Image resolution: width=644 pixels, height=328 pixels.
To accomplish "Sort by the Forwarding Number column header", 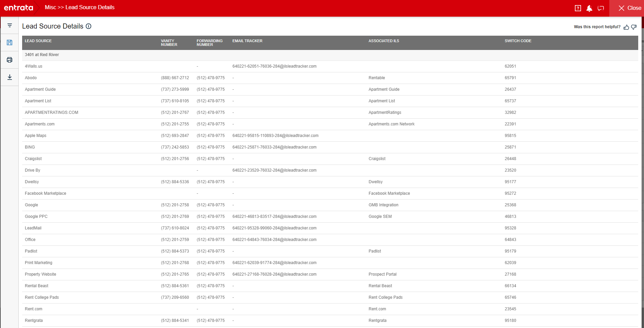I will click(x=210, y=43).
